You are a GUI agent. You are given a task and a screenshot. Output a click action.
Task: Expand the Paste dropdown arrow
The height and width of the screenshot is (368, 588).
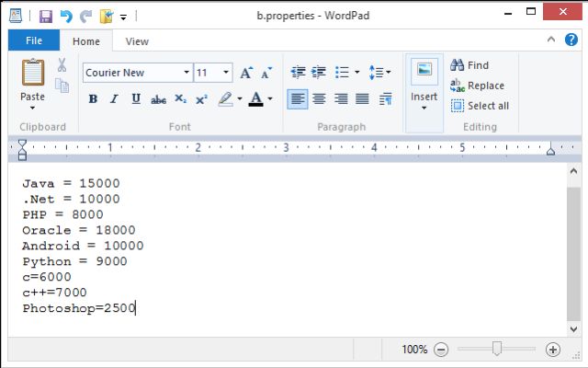[x=33, y=109]
